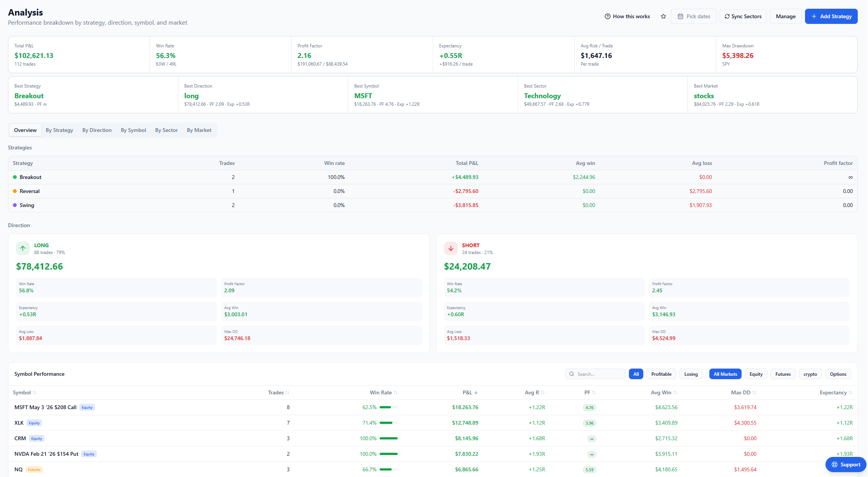Click the Best Sector Technology card
The width and height of the screenshot is (868, 477).
[602, 95]
